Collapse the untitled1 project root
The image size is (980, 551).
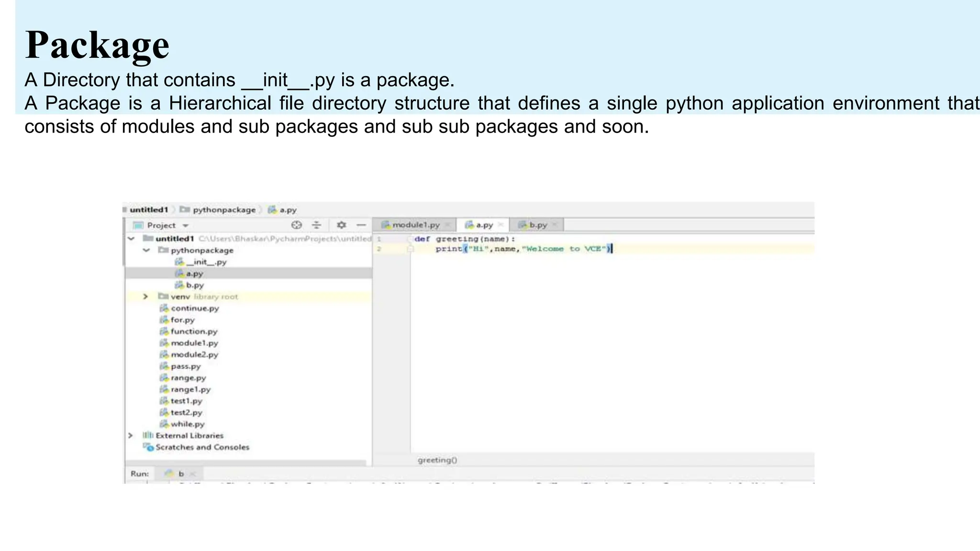tap(131, 239)
